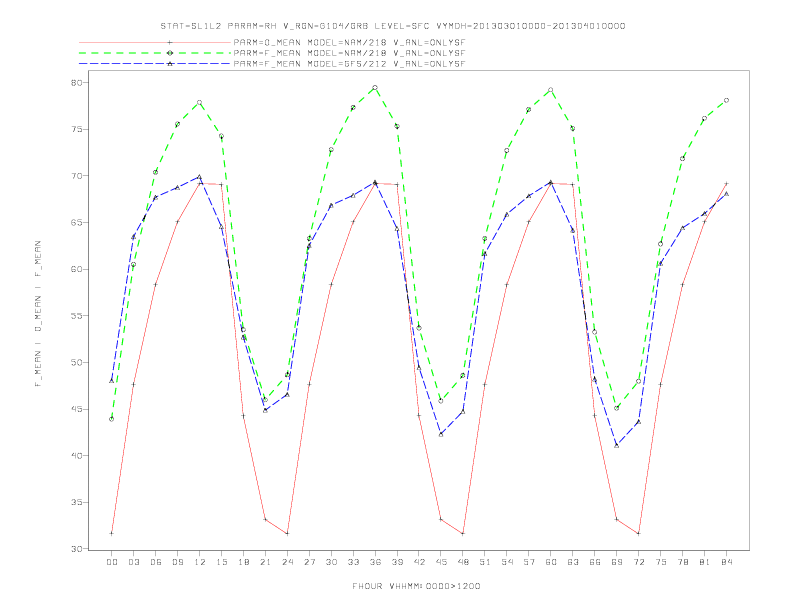Click the x-axis tick label 45
Image resolution: width=792 pixels, height=612 pixels.
[441, 562]
